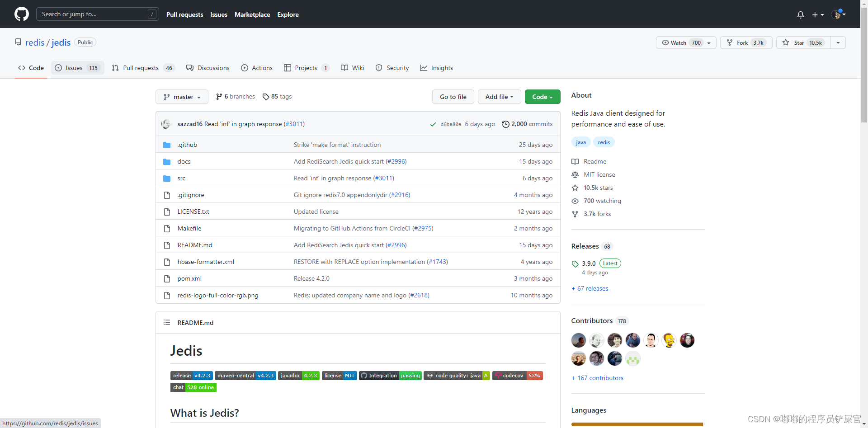Open the first contributor avatar

[x=579, y=340]
